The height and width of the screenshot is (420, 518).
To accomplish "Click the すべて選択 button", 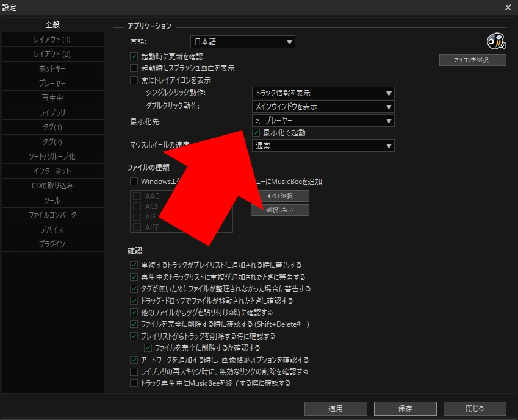I will pyautogui.click(x=279, y=196).
